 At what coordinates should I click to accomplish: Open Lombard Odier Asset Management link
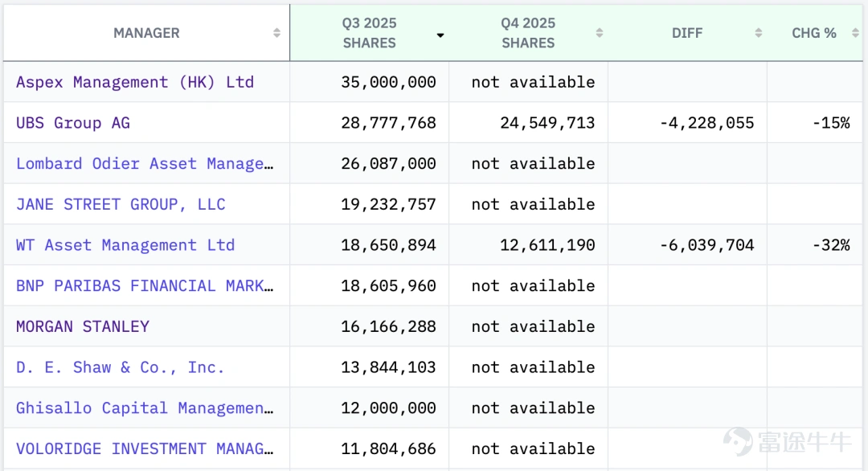[x=145, y=164]
